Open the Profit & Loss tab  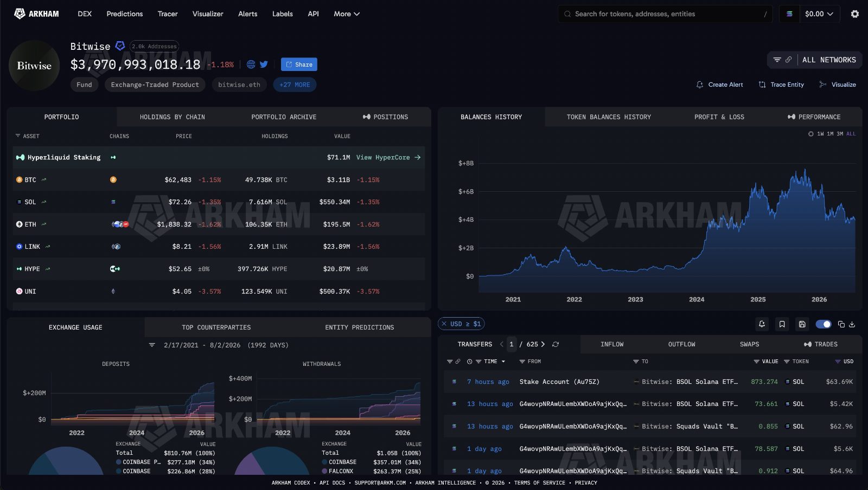(719, 117)
